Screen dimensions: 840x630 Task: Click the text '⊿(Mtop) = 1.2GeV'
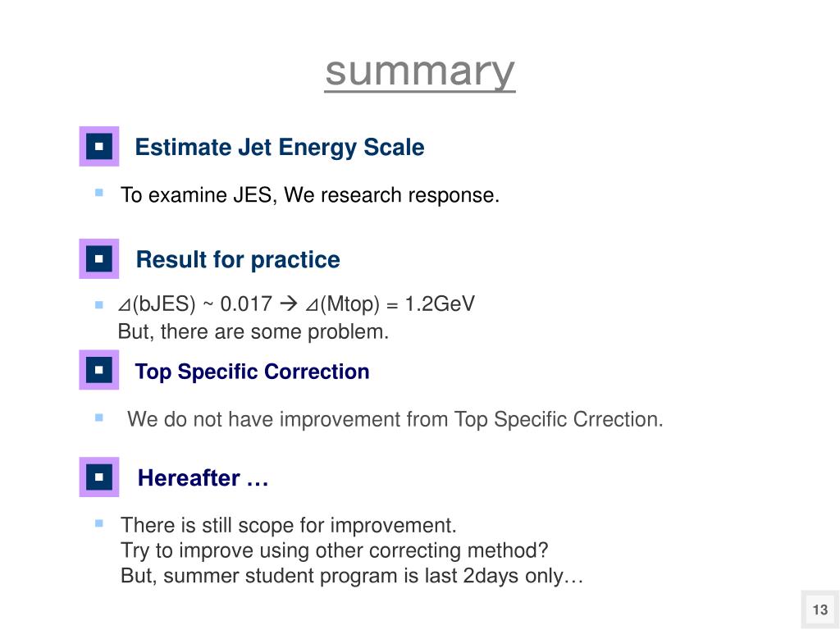click(390, 304)
